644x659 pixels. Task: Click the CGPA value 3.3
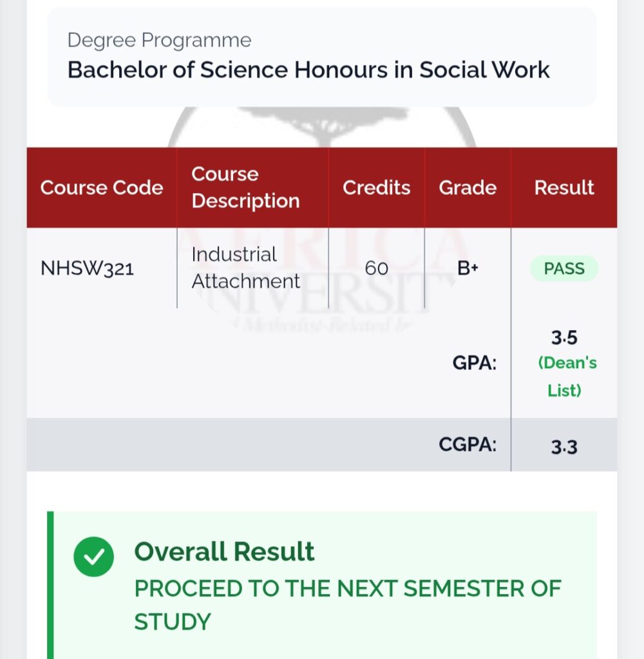[564, 447]
